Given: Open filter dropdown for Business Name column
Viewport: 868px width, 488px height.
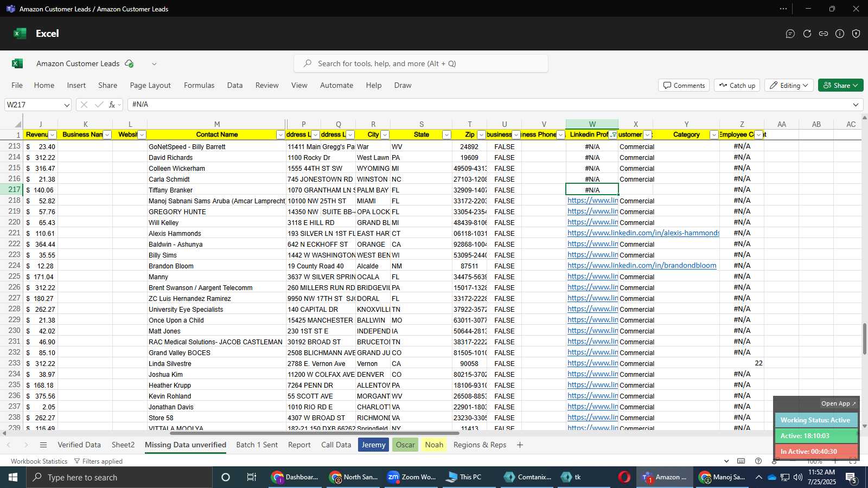Looking at the screenshot, I should click(x=107, y=135).
